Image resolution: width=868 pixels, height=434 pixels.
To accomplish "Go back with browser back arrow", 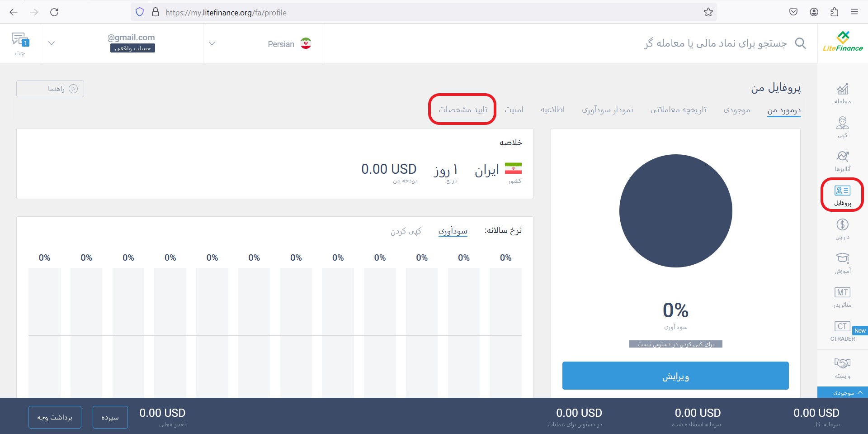I will pyautogui.click(x=14, y=12).
